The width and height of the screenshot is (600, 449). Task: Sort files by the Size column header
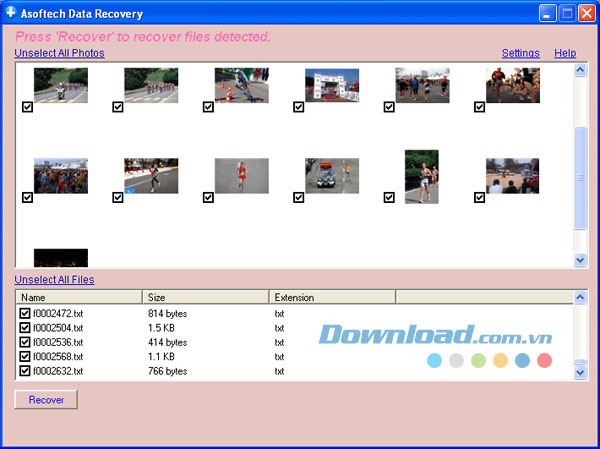206,297
